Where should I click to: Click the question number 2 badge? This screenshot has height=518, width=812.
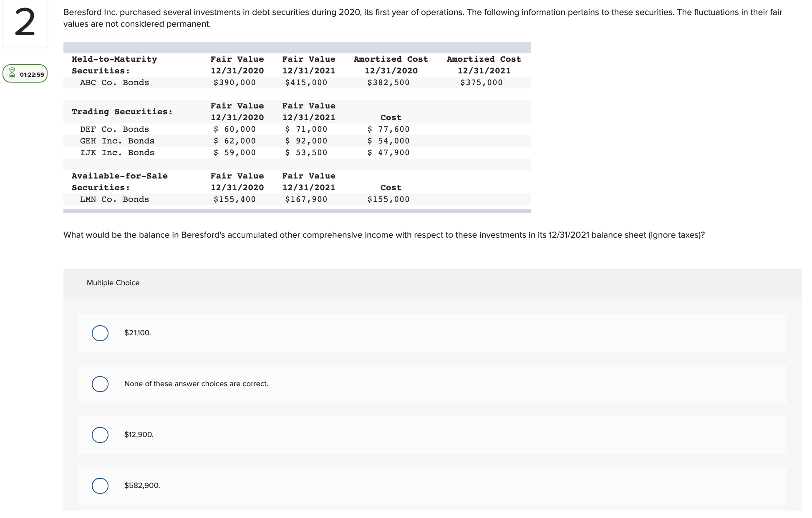pos(25,24)
